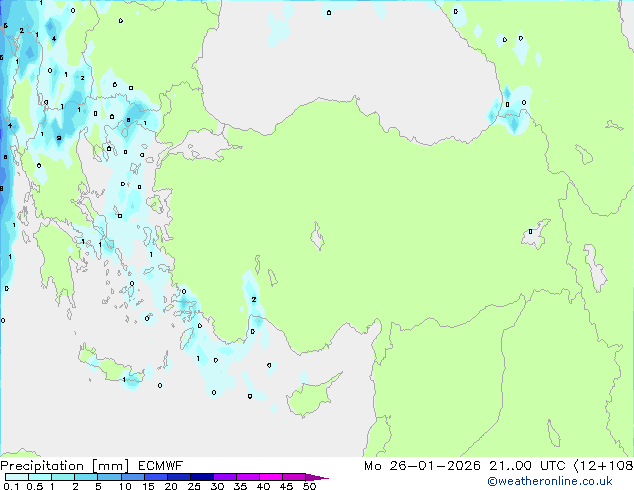Click the "(12+108" forecast run text
This screenshot has height=490, width=634.
[x=603, y=466]
